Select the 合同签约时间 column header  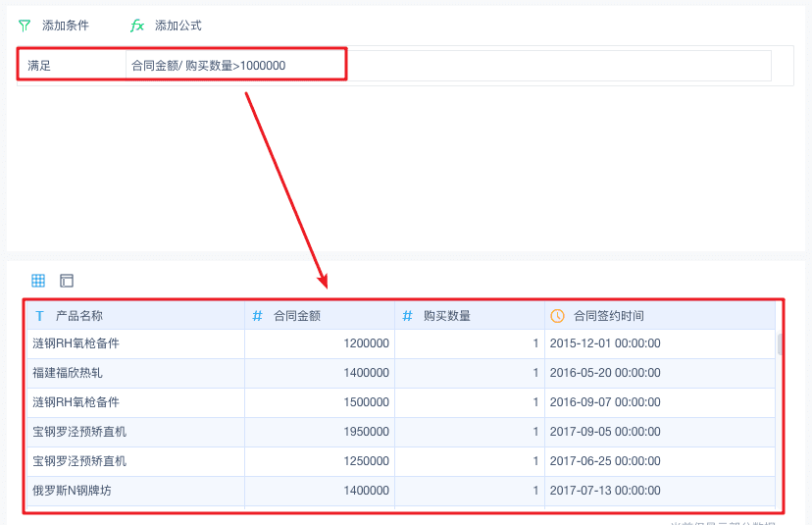660,316
